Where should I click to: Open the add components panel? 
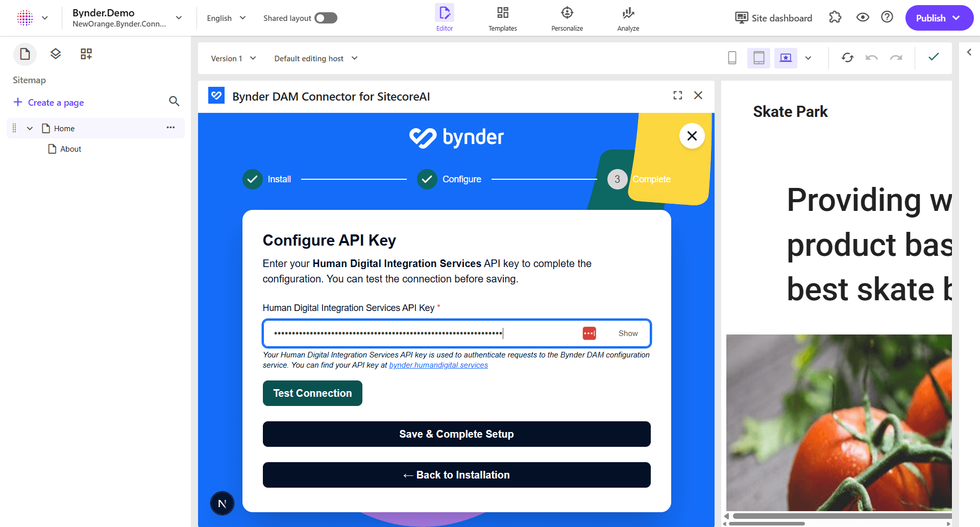click(x=86, y=54)
